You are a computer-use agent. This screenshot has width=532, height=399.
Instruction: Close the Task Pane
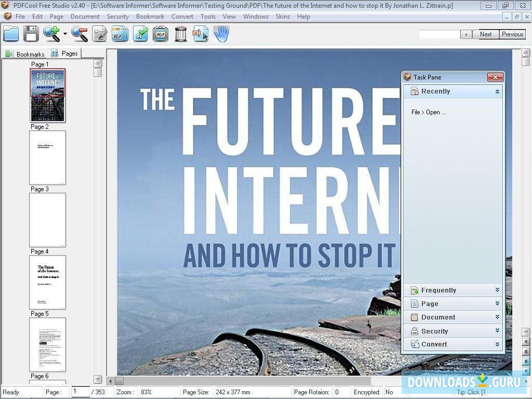click(495, 77)
